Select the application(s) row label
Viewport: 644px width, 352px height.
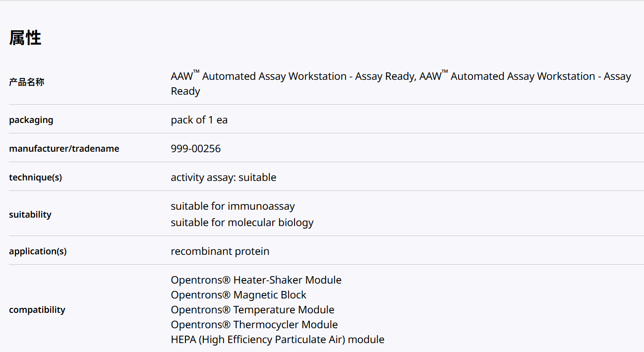(38, 251)
